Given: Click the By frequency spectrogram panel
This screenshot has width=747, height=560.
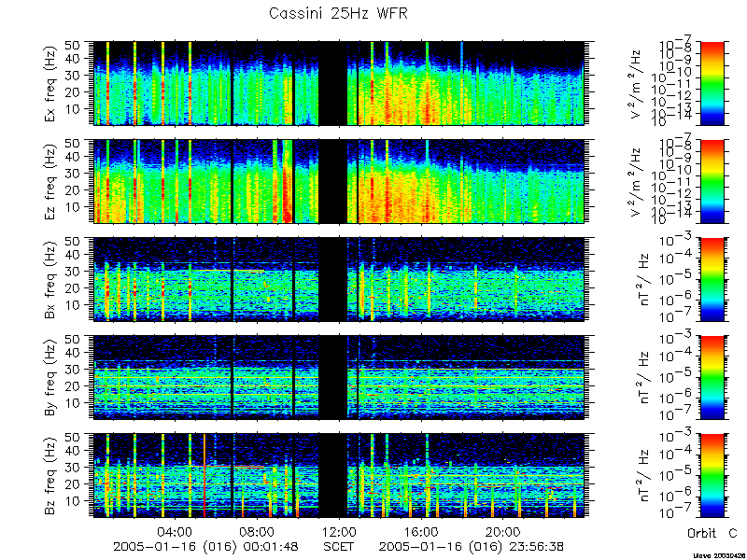Looking at the screenshot, I should (339, 378).
